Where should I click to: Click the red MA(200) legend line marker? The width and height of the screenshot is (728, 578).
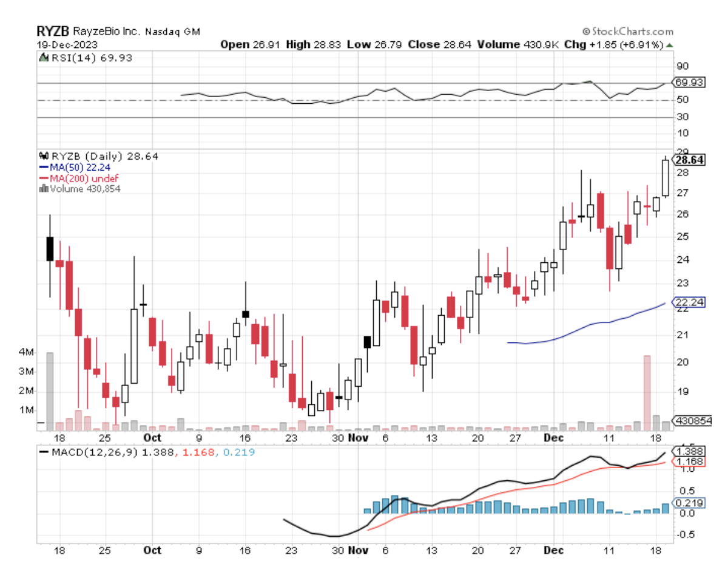coord(44,178)
